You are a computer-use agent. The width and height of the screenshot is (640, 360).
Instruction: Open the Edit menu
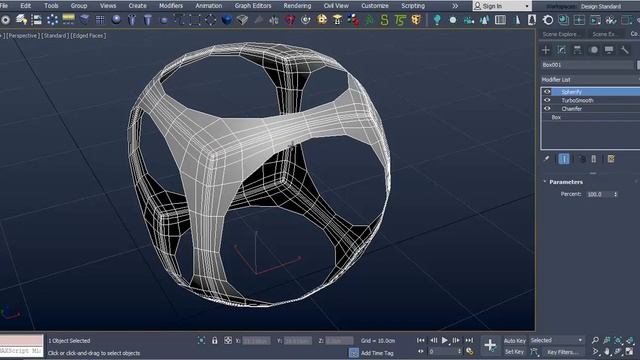tap(25, 6)
